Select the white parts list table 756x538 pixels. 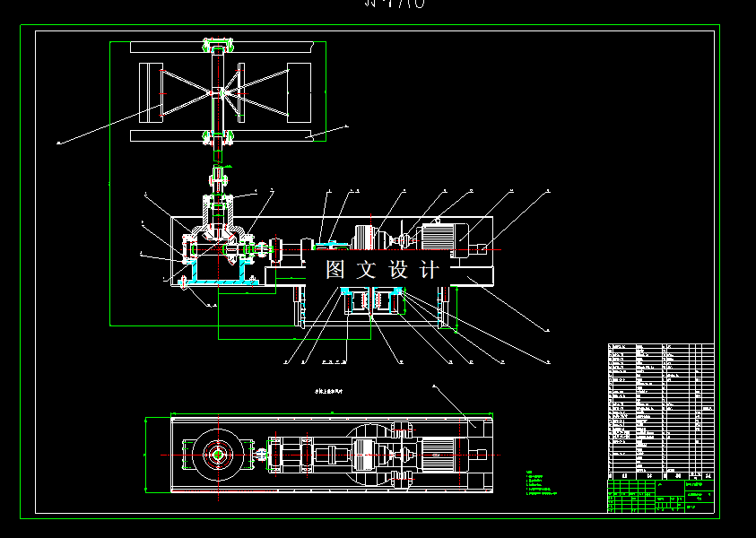(661, 412)
